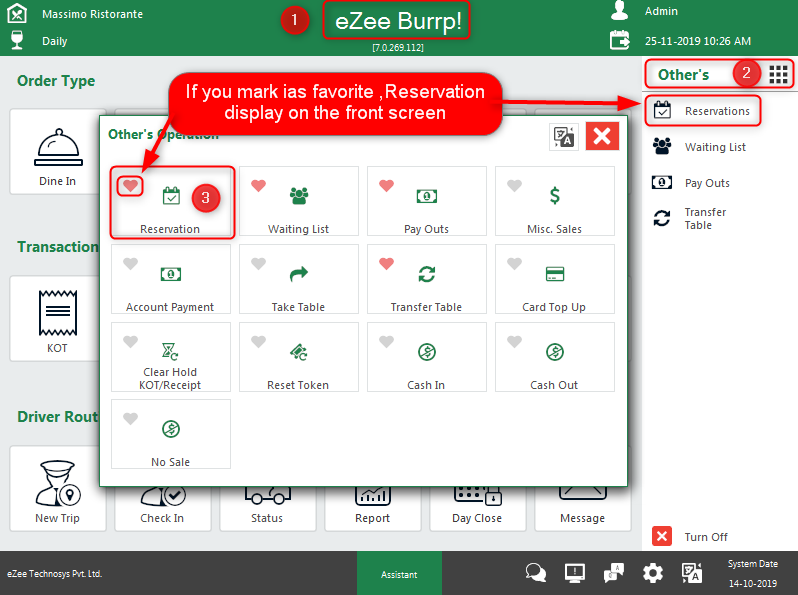
Task: Open chat bubbles icon in bottom bar
Action: (x=535, y=573)
